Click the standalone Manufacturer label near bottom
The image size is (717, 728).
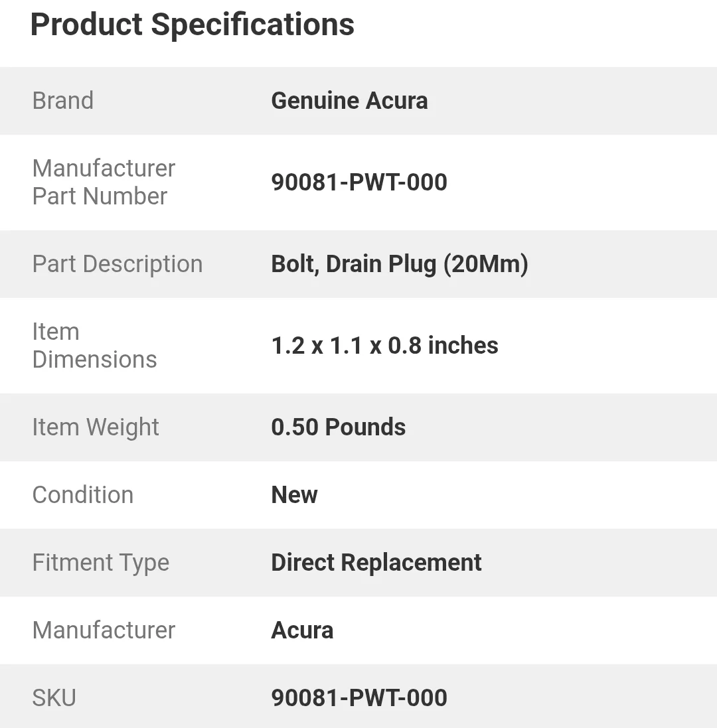click(x=104, y=630)
